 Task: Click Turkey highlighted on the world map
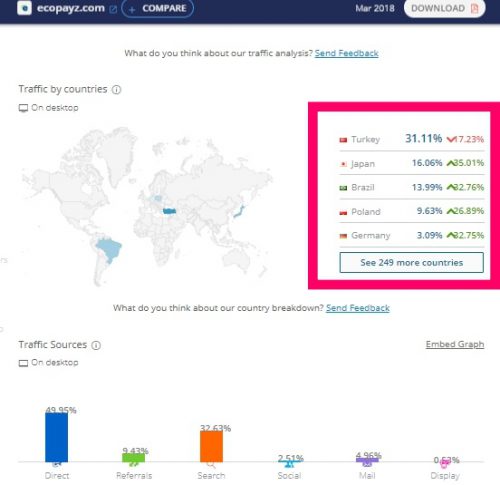click(x=169, y=211)
